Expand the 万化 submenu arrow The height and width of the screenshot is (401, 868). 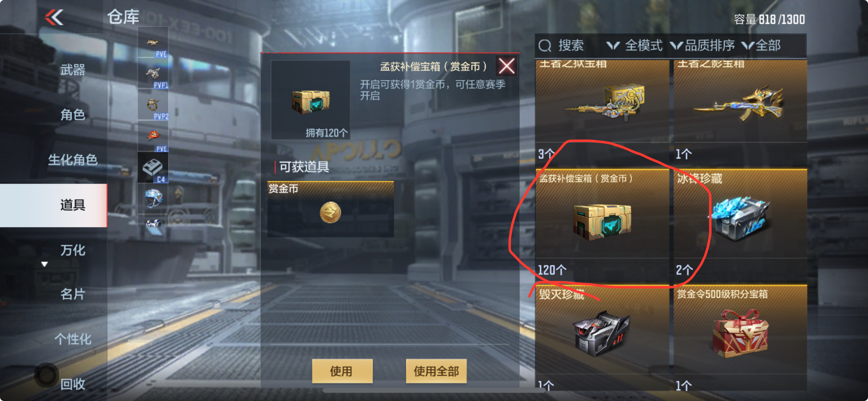(44, 264)
